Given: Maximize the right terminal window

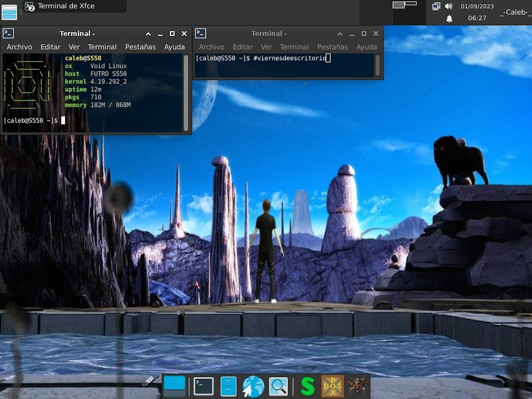Looking at the screenshot, I should 364,34.
